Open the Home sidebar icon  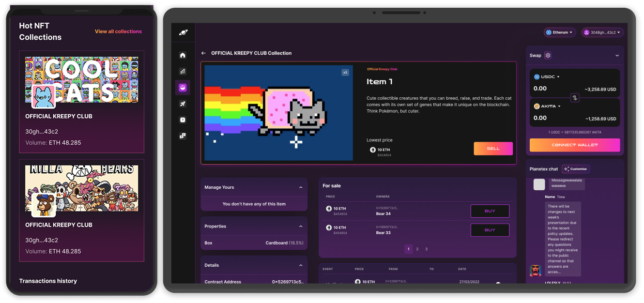click(x=183, y=55)
